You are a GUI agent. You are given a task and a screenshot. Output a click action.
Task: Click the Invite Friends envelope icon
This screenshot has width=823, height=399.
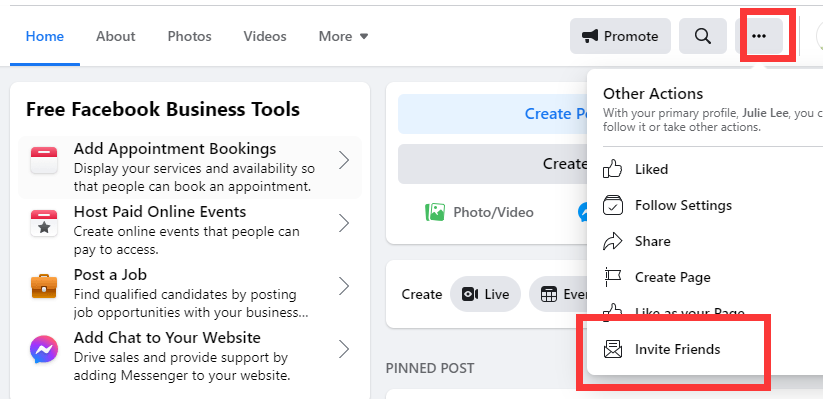613,349
